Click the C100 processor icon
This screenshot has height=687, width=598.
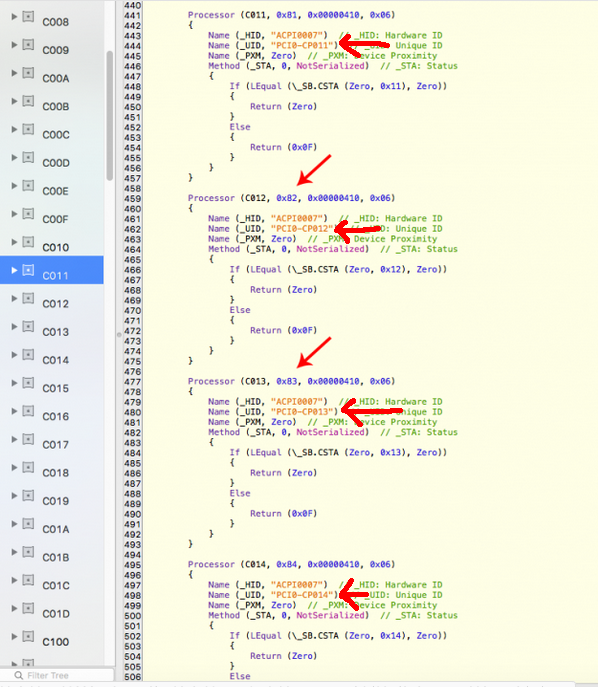click(28, 636)
